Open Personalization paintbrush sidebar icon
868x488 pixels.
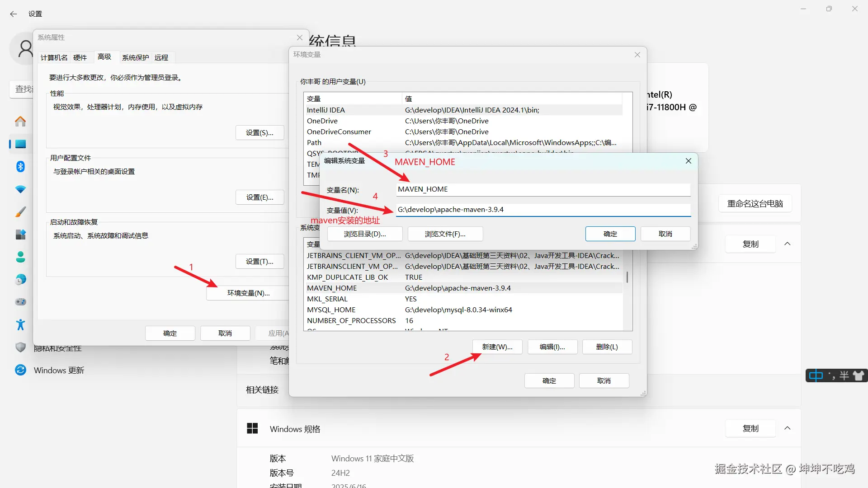click(20, 212)
